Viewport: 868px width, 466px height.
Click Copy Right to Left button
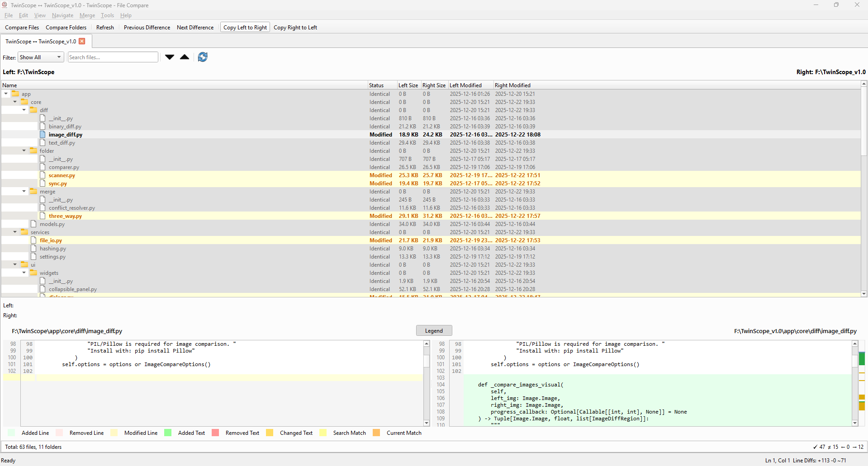click(x=295, y=28)
